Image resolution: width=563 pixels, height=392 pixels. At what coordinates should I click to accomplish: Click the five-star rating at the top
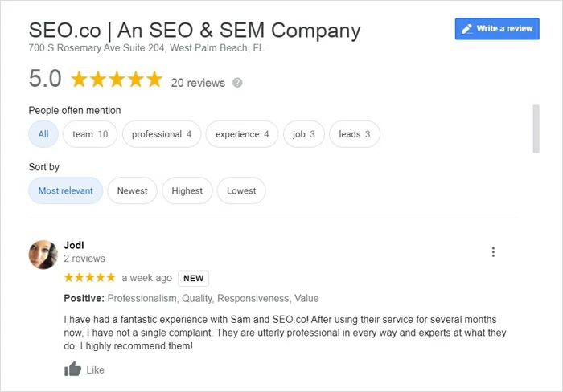117,80
